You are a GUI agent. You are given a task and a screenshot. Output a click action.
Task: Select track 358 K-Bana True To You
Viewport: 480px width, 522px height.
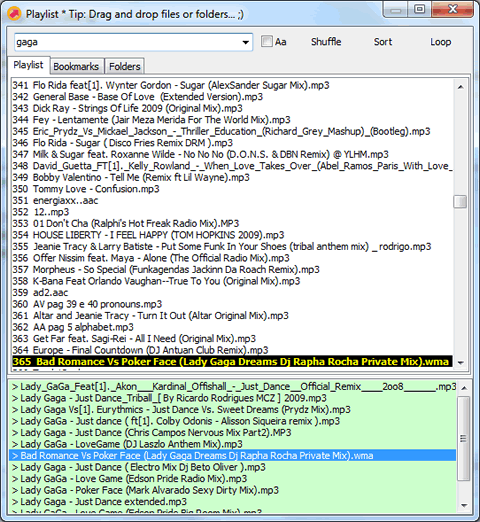[x=232, y=281]
